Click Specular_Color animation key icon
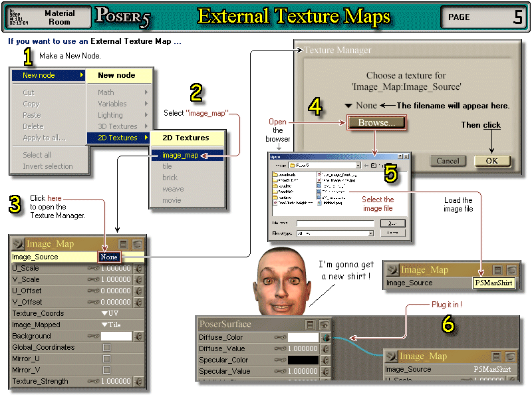532x399 pixels. pos(280,360)
